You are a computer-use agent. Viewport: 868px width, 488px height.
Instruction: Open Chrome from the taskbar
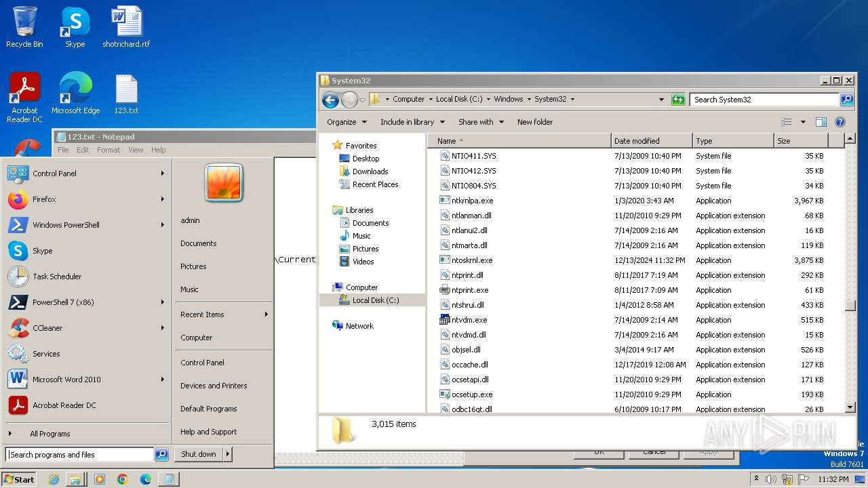(122, 479)
